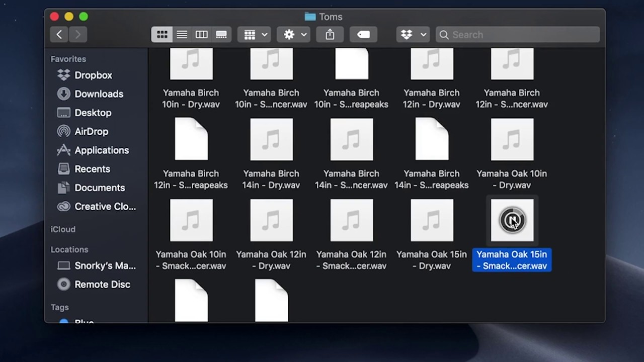Switch to gallery view

(x=221, y=34)
